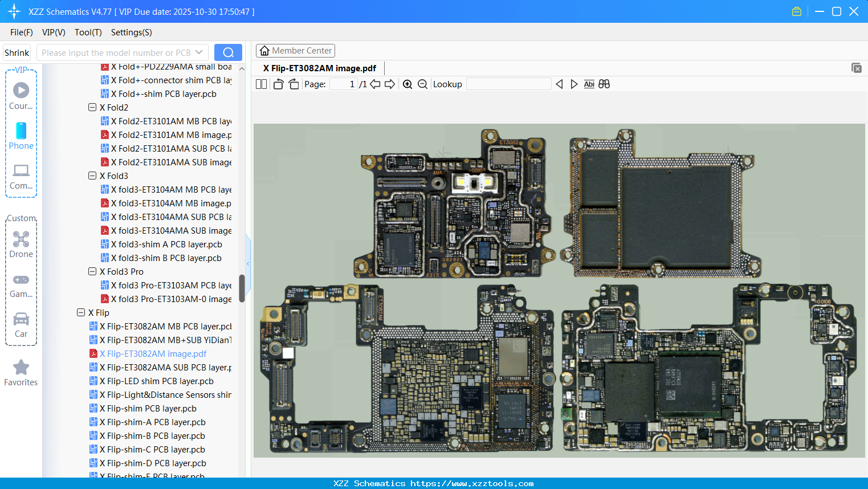Toggle the two-page layout view icon
The height and width of the screenshot is (489, 868).
tap(262, 84)
